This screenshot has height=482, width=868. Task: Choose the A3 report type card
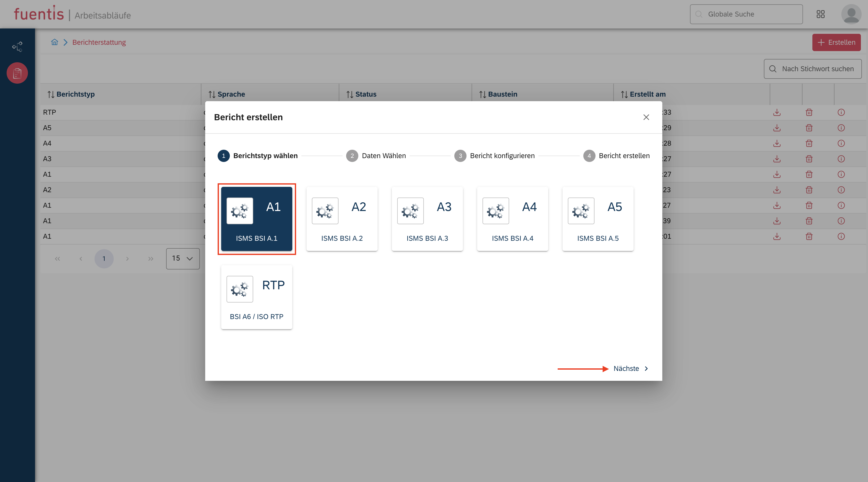[427, 219]
